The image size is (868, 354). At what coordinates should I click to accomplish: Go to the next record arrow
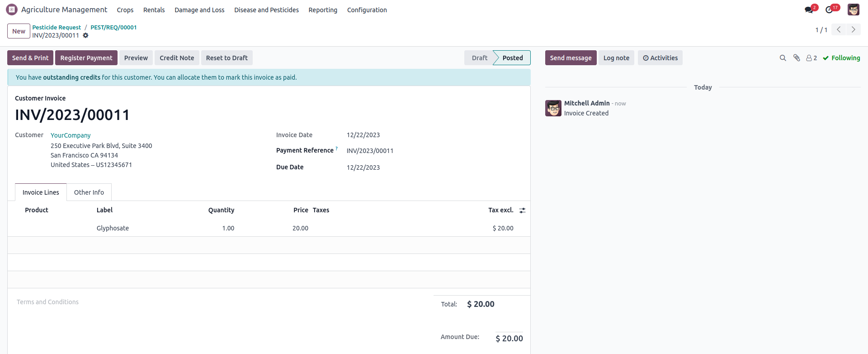pyautogui.click(x=853, y=29)
